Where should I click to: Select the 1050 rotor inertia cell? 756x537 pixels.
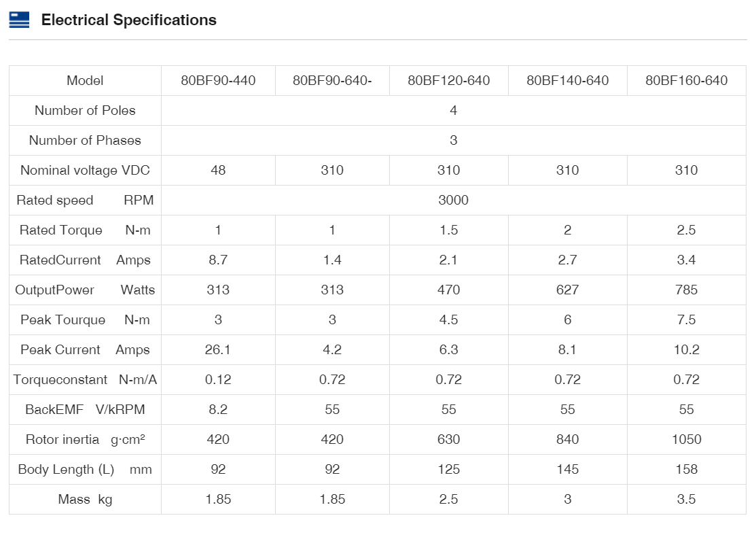[686, 440]
